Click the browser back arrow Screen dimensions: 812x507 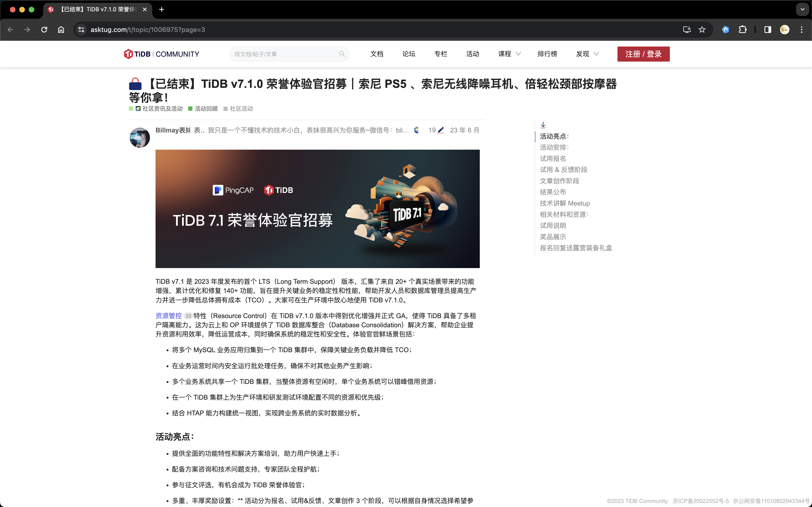tap(10, 30)
